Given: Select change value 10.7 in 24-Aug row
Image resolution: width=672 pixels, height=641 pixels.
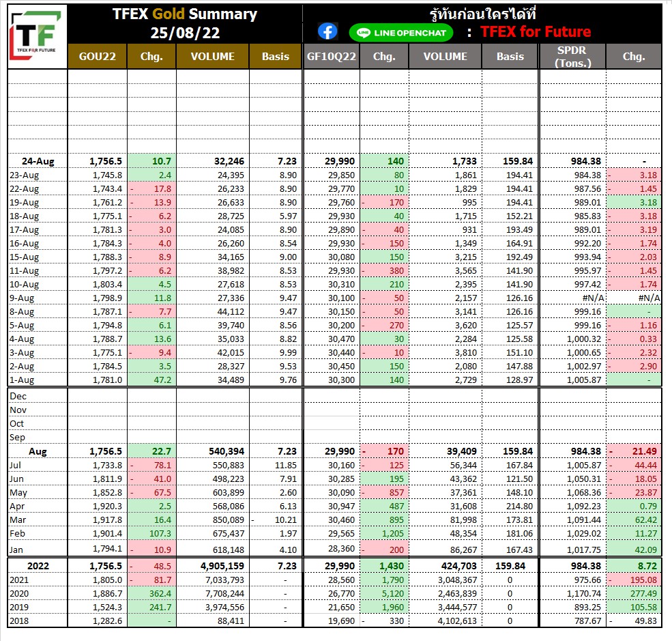Looking at the screenshot, I should [x=162, y=161].
